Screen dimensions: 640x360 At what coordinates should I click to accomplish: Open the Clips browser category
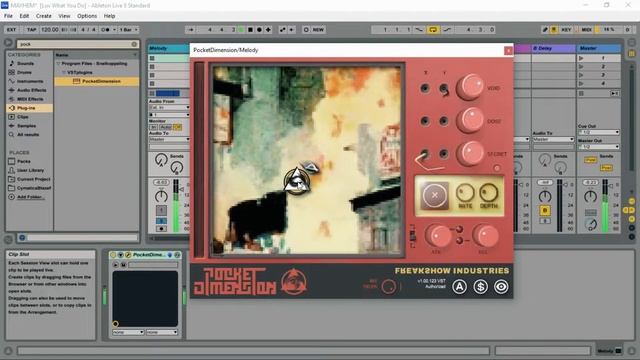(23, 117)
